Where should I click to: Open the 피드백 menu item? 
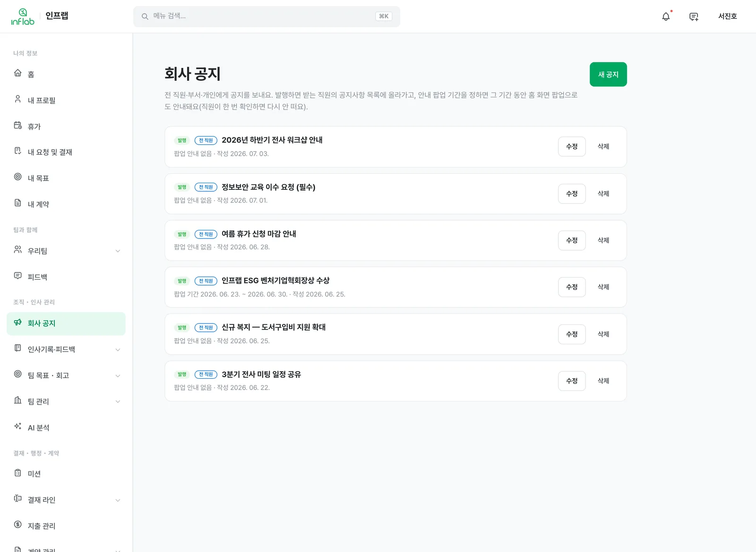(x=66, y=277)
